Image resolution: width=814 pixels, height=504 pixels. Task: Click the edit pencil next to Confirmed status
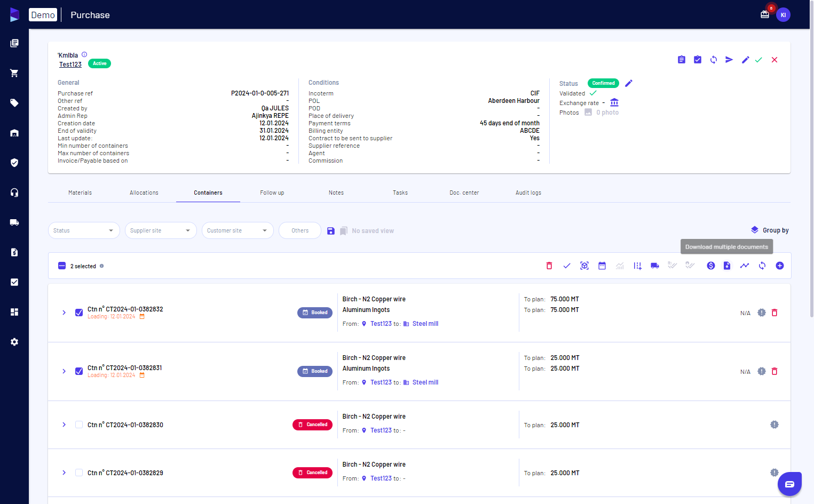(x=629, y=83)
